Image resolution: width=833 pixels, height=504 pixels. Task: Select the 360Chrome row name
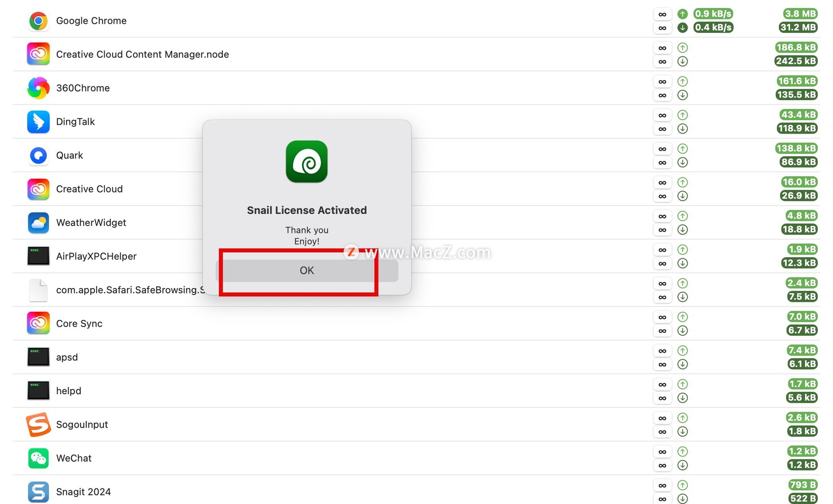83,88
